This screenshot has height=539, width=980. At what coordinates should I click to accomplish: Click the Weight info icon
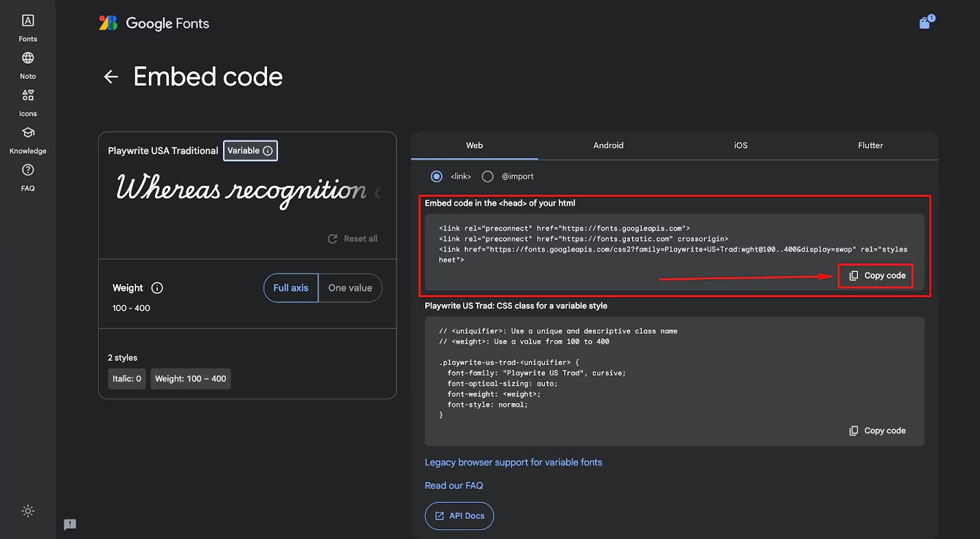click(x=157, y=288)
